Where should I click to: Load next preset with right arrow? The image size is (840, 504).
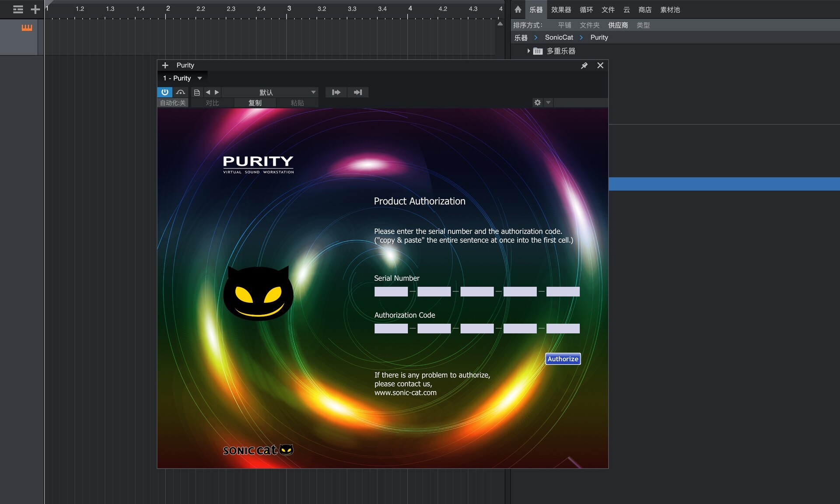(x=217, y=92)
